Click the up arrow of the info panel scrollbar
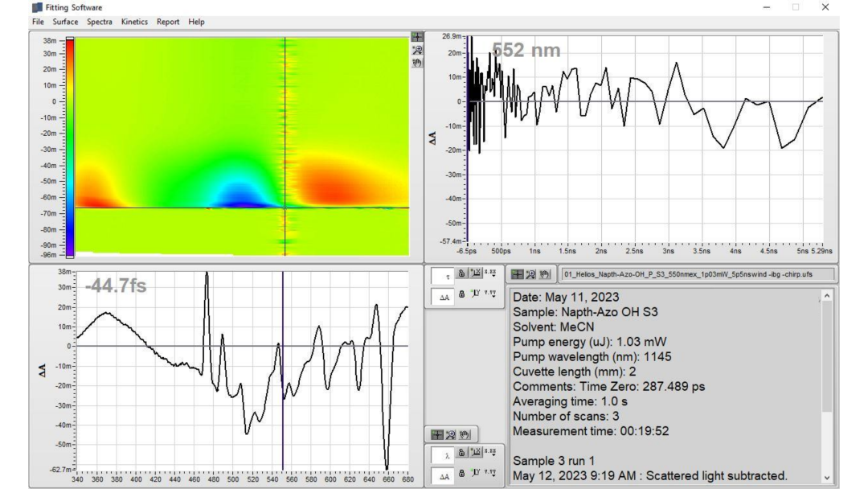868x489 pixels. pos(826,296)
